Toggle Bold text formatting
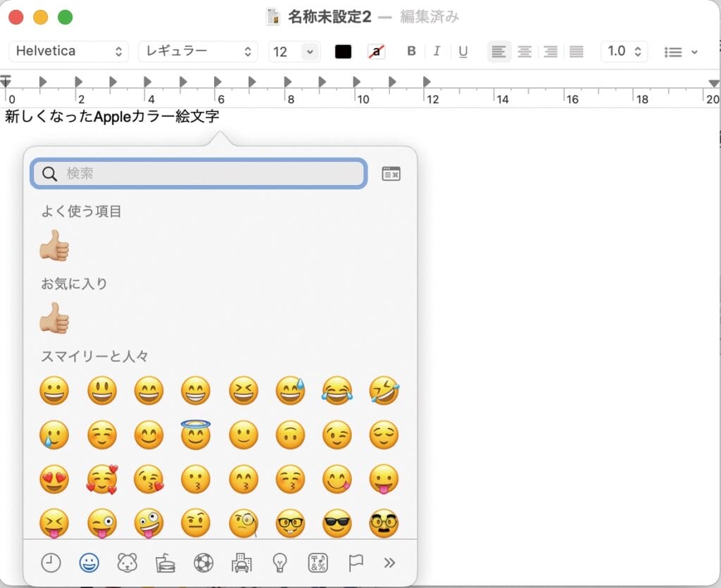 pos(412,51)
